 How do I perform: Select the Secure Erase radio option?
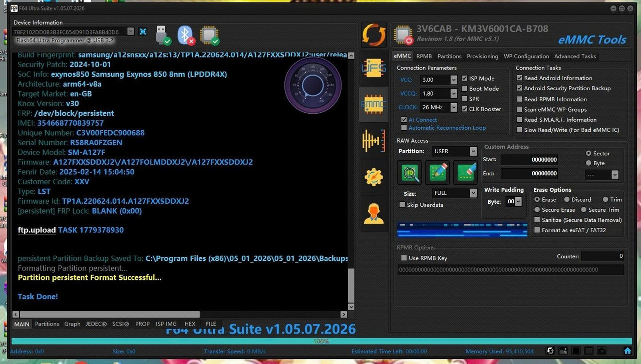click(x=537, y=210)
